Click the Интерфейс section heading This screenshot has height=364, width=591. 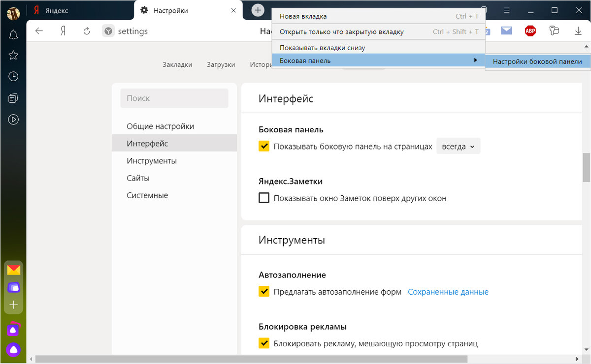[286, 99]
